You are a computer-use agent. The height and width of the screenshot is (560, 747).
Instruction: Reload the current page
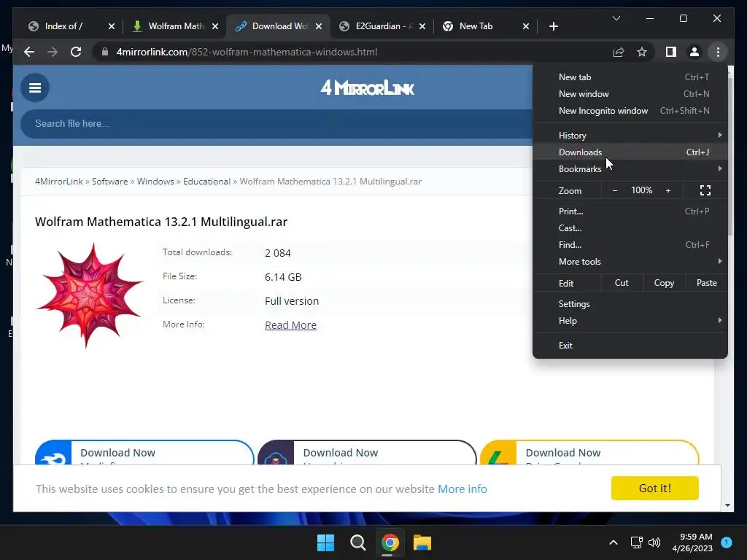(76, 52)
